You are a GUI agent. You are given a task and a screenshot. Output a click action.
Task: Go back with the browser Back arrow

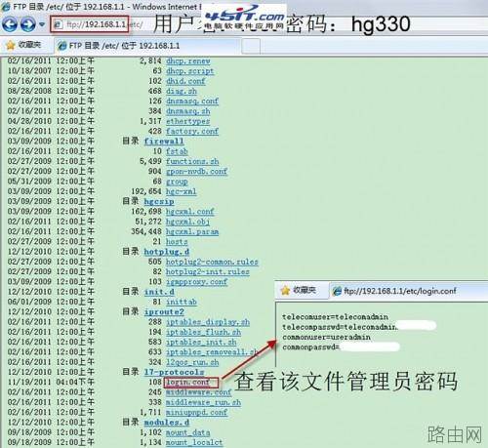10,24
